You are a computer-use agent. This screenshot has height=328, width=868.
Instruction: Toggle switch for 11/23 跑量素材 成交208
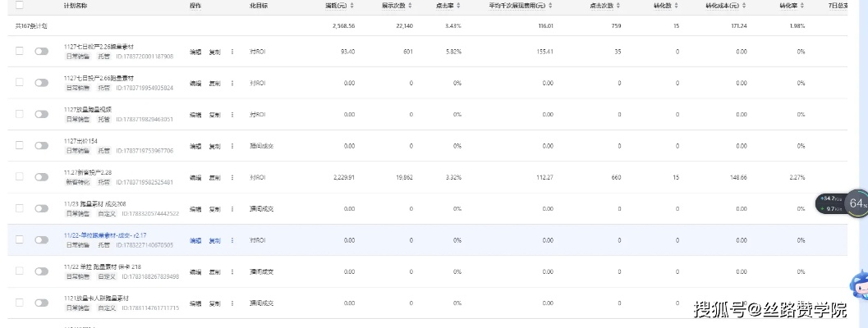42,208
